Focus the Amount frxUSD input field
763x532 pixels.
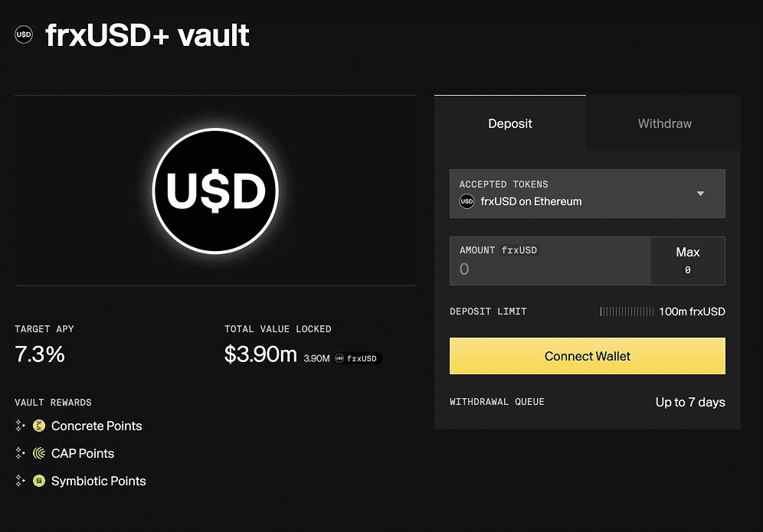pos(550,269)
